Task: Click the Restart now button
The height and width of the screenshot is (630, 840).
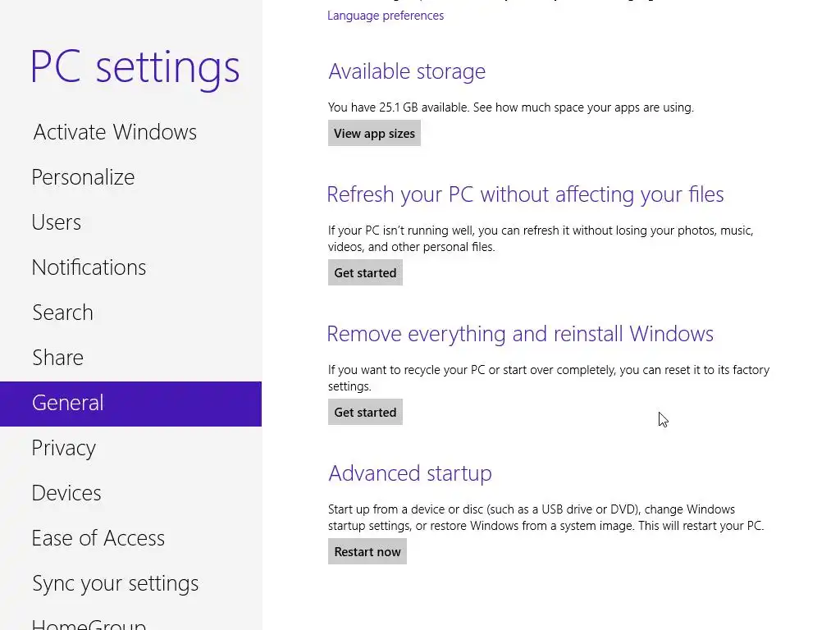Action: (367, 551)
